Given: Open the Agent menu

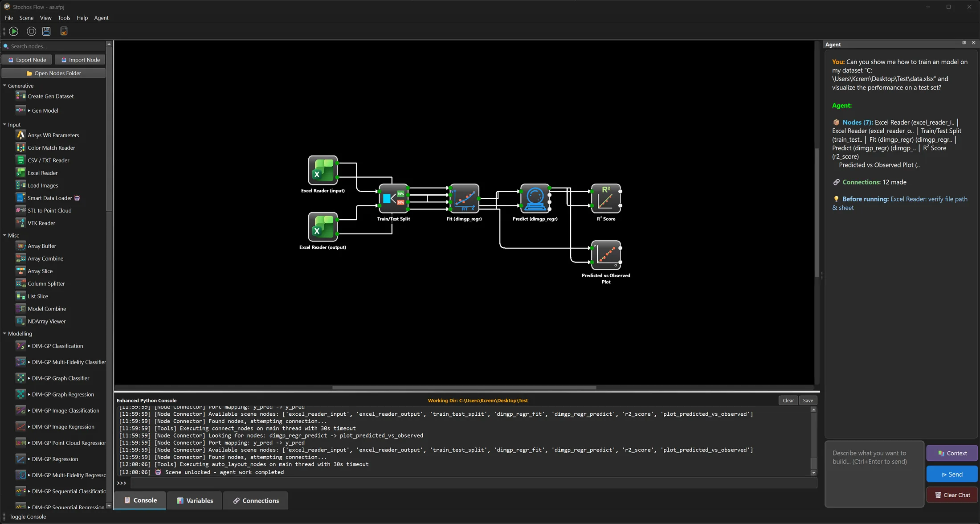Looking at the screenshot, I should (x=101, y=18).
